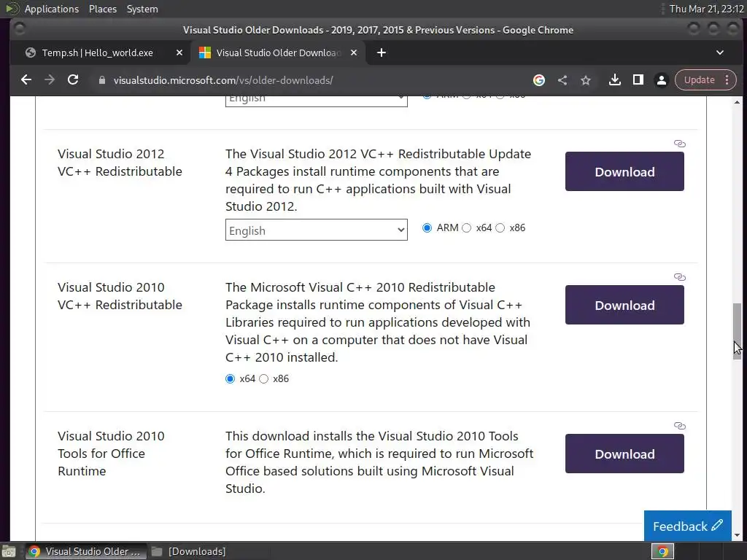Click the Feedback button
Viewport: 747px width, 560px height.
tap(687, 526)
